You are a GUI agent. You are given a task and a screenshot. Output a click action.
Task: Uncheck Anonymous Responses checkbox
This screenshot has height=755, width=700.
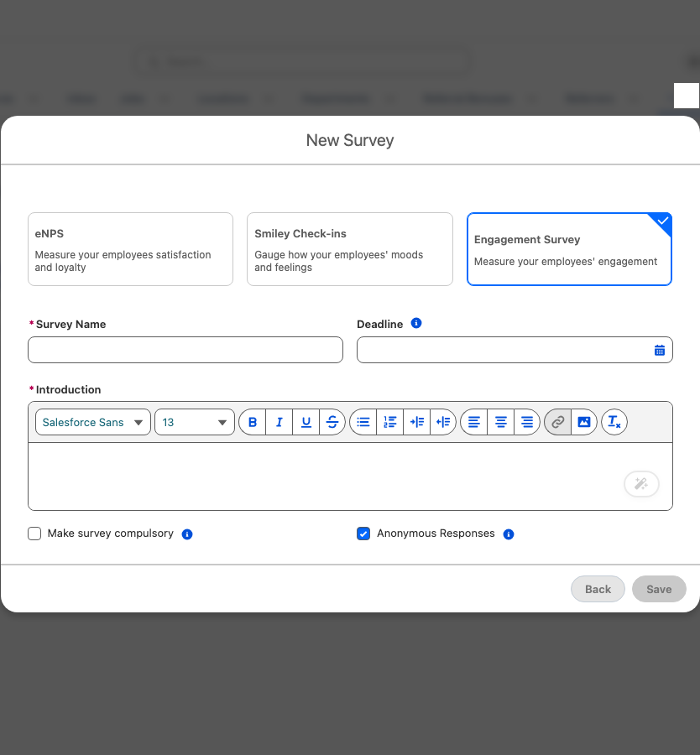[363, 534]
